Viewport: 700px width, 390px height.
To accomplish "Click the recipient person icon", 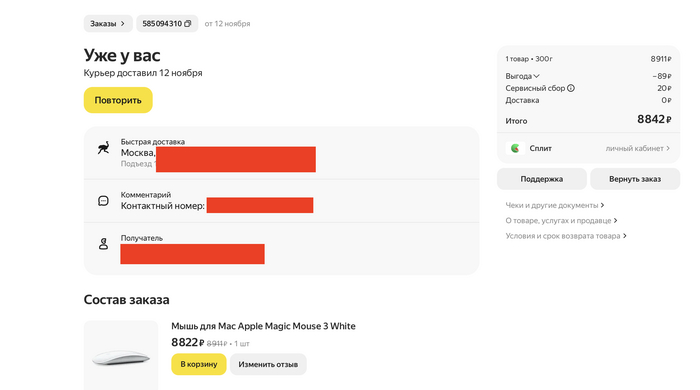I will (103, 244).
